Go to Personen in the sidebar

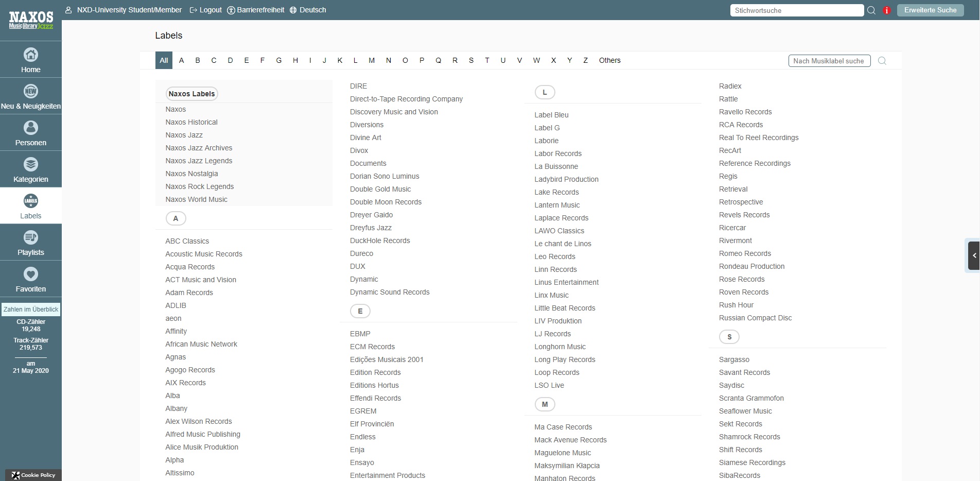pyautogui.click(x=31, y=133)
